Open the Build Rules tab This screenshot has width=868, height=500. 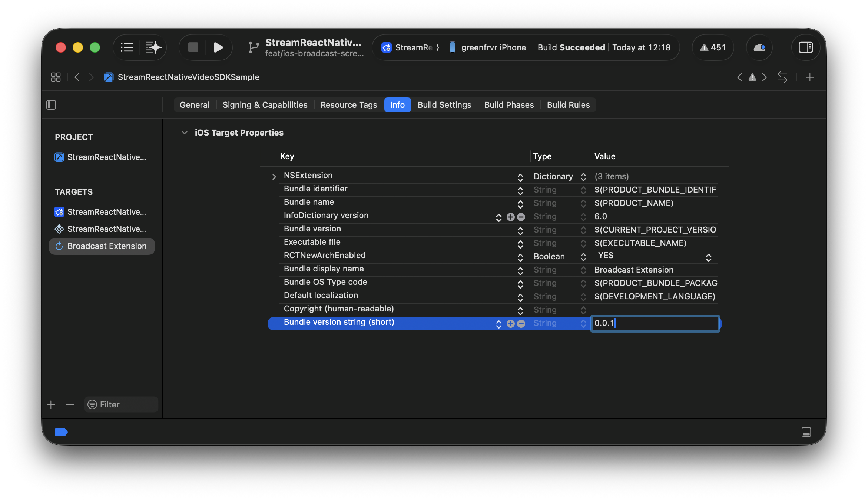(568, 105)
